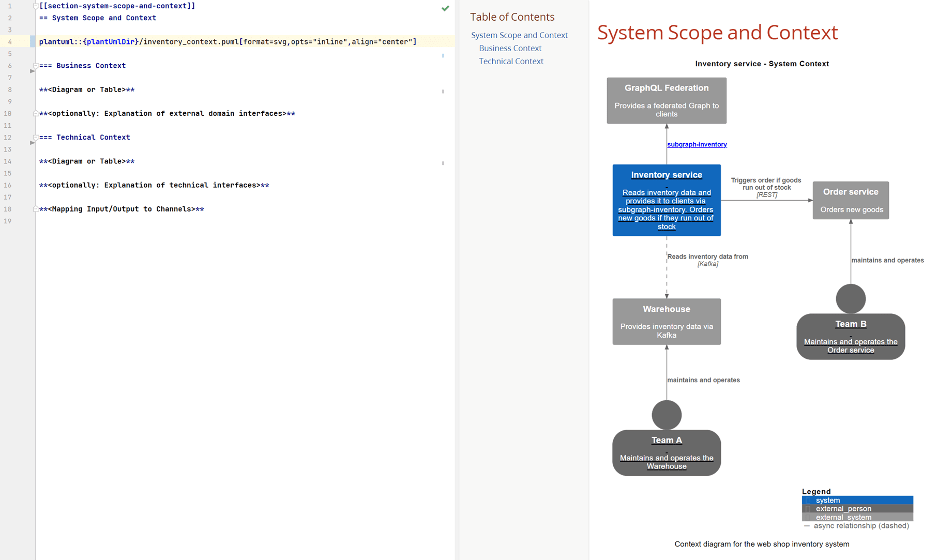Image resolution: width=938 pixels, height=560 pixels.
Task: Select the Warehouse box in diagram
Action: point(666,321)
